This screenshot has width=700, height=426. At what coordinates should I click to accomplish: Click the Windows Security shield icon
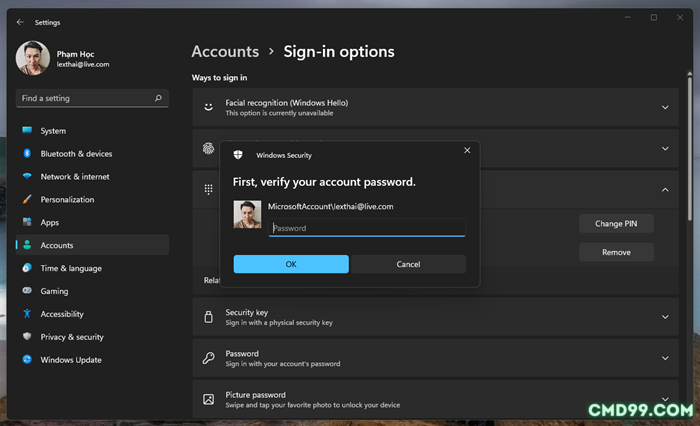[x=238, y=155]
